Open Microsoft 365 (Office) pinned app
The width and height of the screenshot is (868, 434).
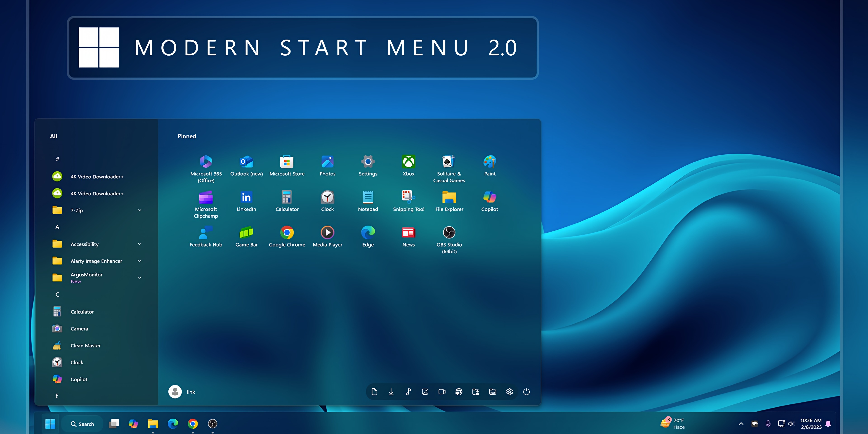tap(206, 168)
